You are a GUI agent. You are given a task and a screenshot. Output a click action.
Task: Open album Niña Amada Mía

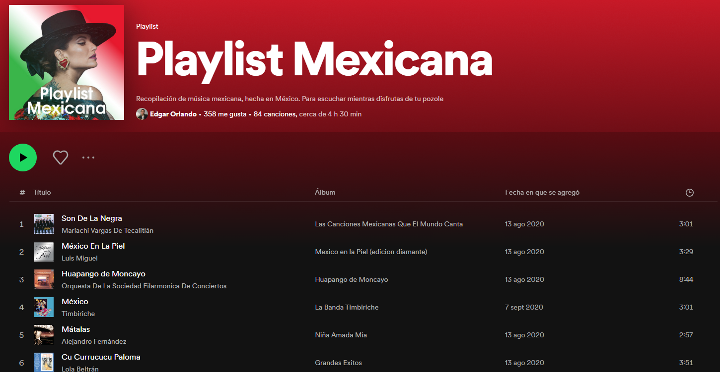click(x=341, y=335)
